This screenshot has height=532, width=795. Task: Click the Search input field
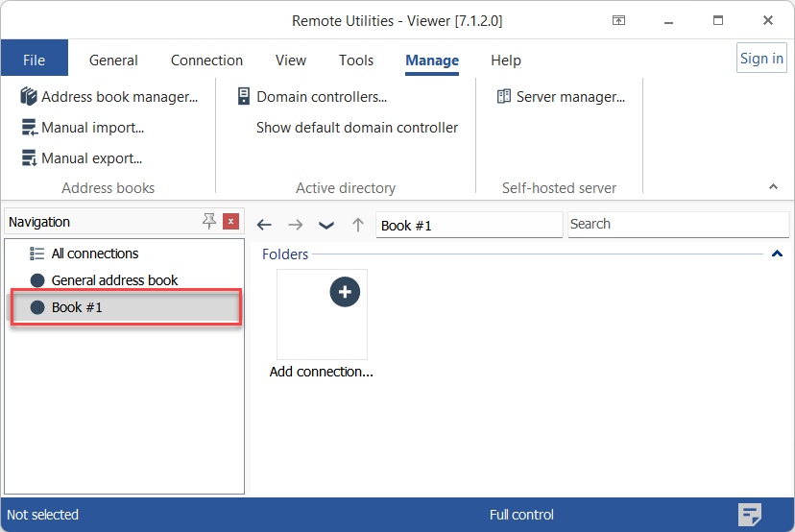tap(677, 225)
